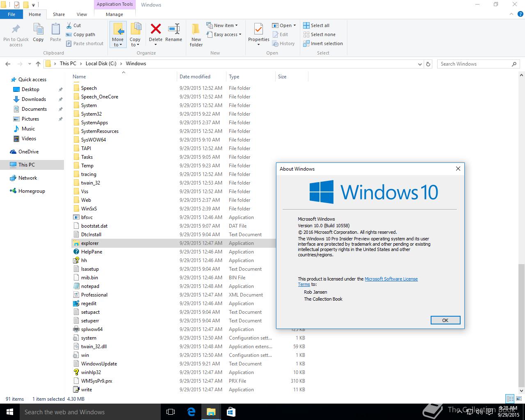This screenshot has width=525, height=420.
Task: Click the History item in Open group
Action: pos(283,43)
